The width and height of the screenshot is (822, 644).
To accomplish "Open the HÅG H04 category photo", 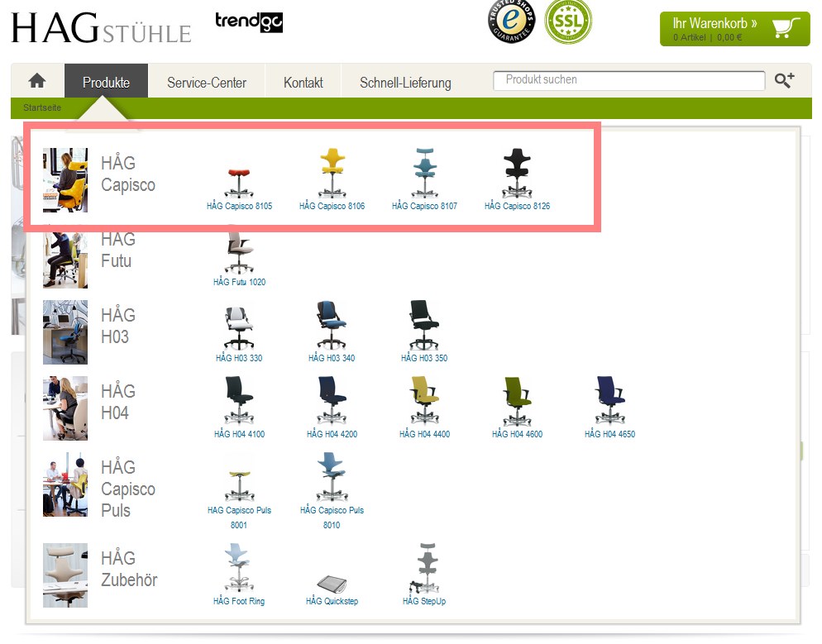I will (65, 408).
